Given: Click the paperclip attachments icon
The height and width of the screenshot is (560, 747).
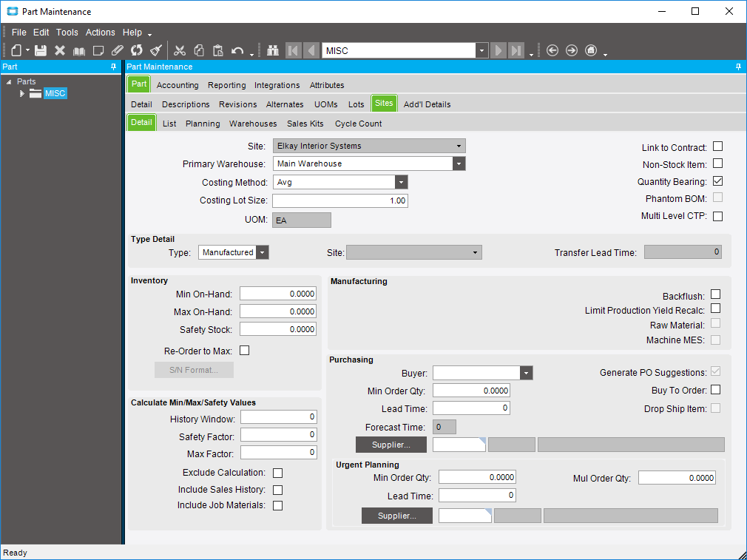Looking at the screenshot, I should click(x=118, y=50).
